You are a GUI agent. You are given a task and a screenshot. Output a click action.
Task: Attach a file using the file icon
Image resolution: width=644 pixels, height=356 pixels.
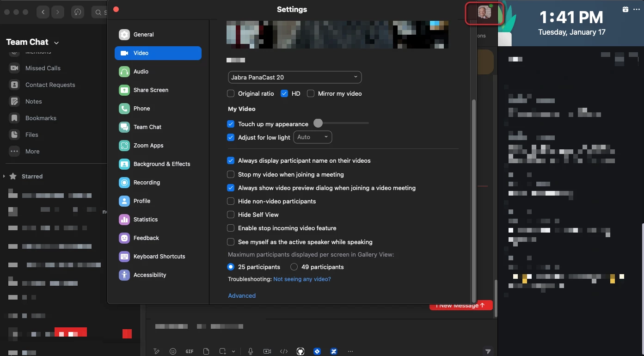click(x=206, y=351)
